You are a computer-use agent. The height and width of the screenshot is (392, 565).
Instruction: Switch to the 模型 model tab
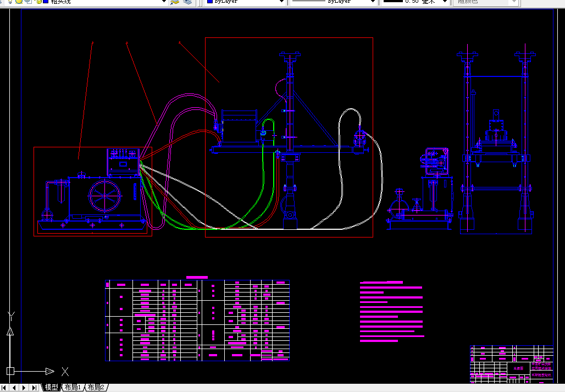tap(51, 387)
